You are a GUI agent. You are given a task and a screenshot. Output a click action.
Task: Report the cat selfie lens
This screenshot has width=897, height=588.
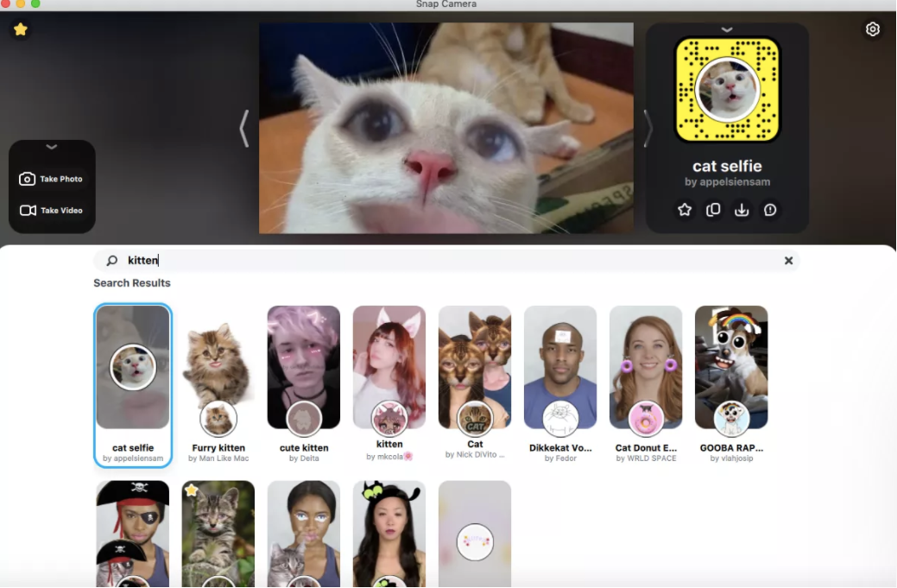[770, 210]
